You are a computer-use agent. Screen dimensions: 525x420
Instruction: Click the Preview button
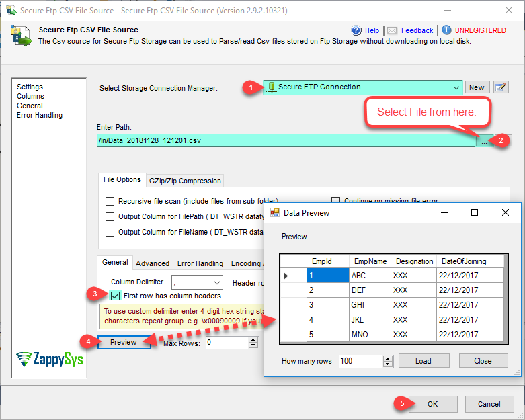click(124, 342)
